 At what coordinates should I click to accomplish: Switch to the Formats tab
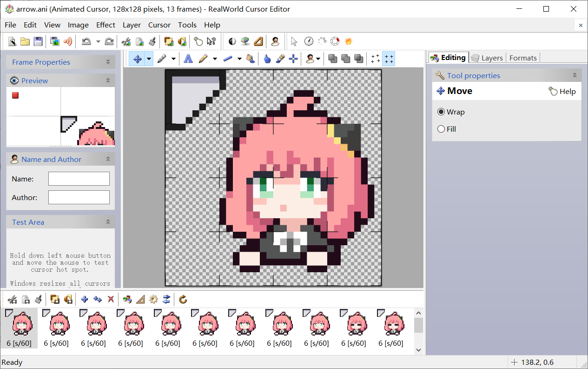tap(523, 58)
